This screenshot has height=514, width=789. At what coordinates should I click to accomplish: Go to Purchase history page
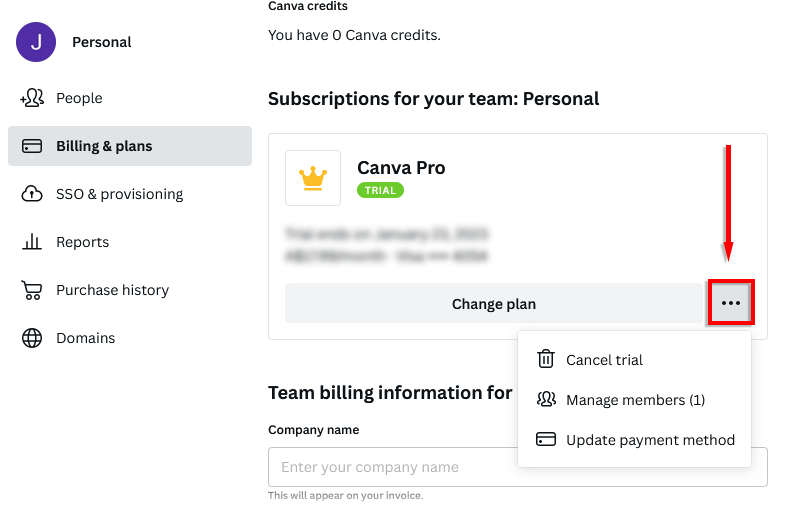112,290
